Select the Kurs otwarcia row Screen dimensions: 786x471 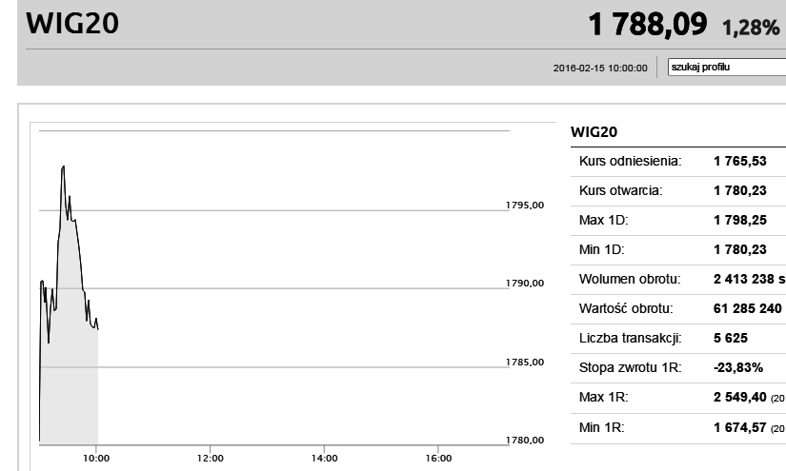[x=678, y=191]
